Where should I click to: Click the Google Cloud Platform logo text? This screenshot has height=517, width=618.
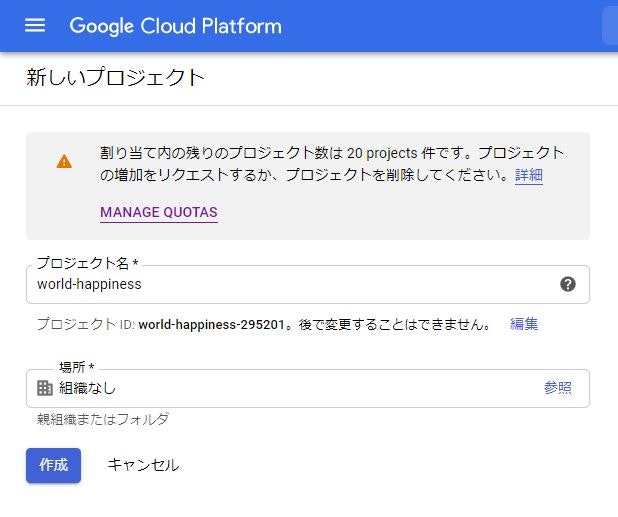pyautogui.click(x=176, y=26)
